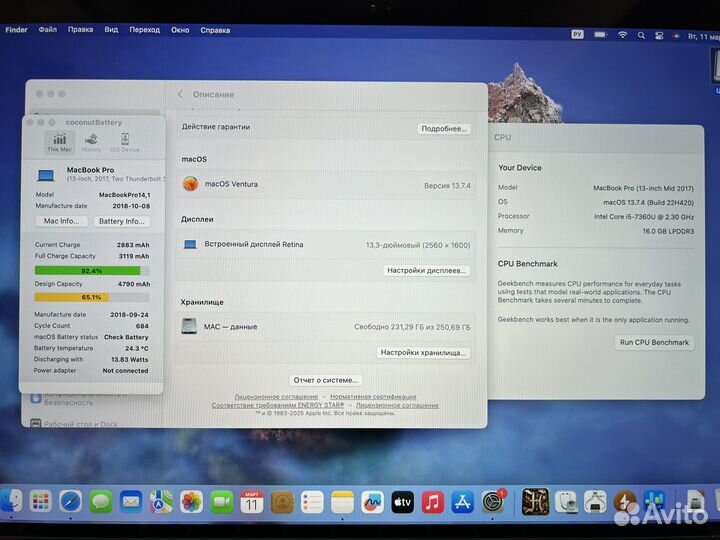Open Spotlight search in menu bar
Viewport: 720px width, 540px height.
tap(641, 36)
